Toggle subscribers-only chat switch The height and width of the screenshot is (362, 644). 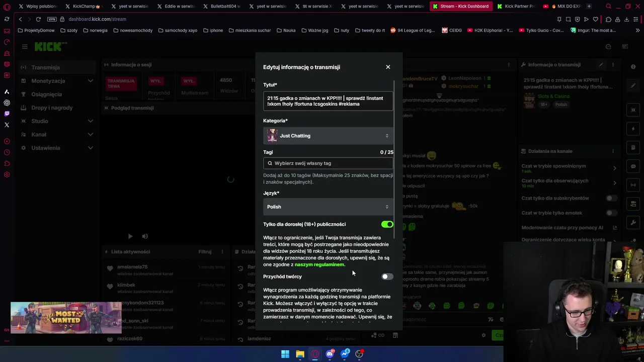(611, 198)
